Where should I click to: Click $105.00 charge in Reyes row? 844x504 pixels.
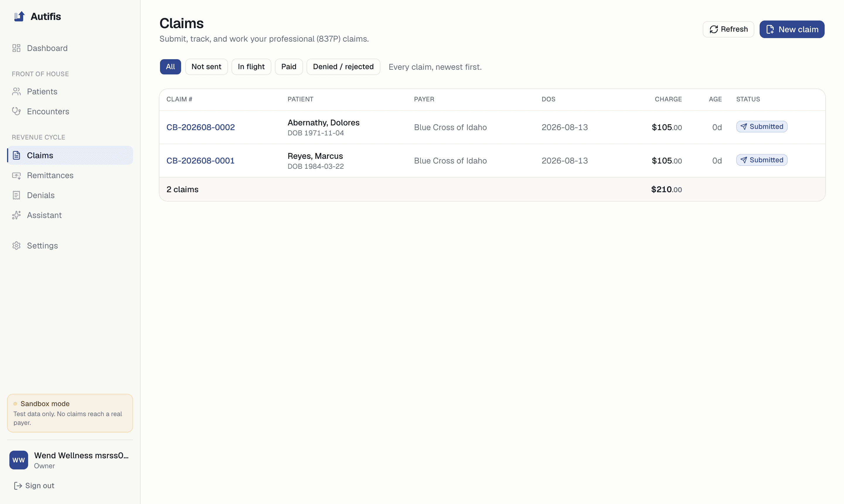[667, 161]
